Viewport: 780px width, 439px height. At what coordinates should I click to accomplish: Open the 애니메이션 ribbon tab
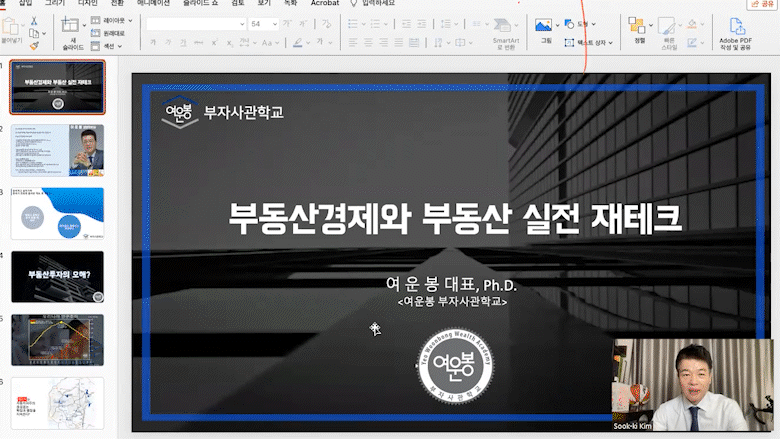click(x=152, y=4)
